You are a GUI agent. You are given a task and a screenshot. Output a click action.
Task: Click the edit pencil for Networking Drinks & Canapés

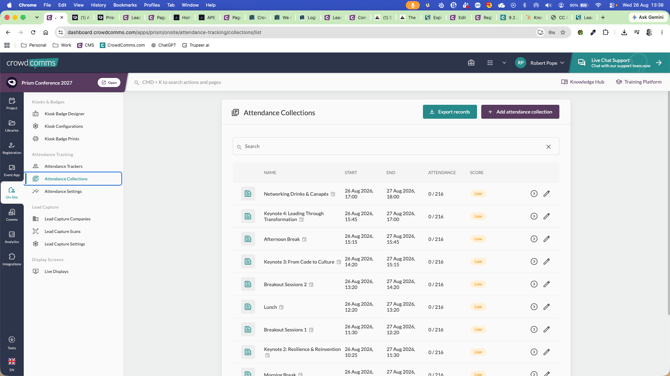pos(547,194)
